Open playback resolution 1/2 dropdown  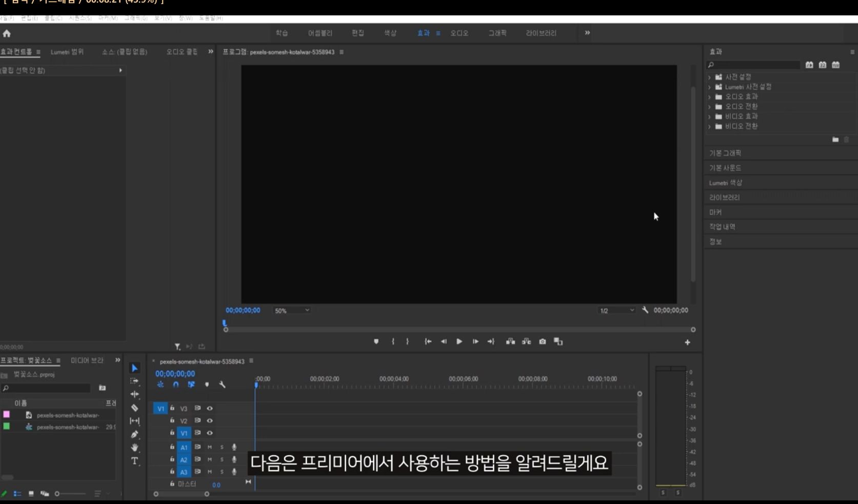pos(617,311)
